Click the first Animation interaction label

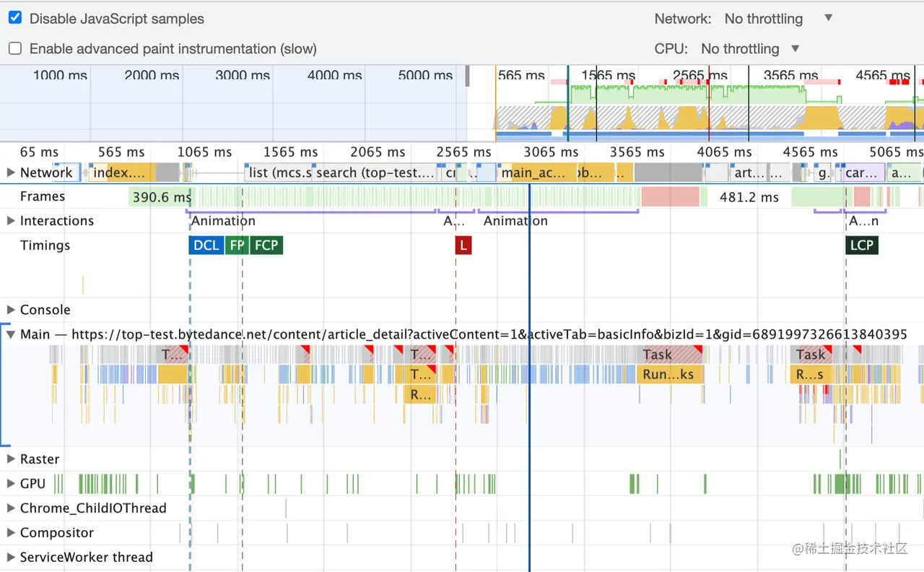[x=223, y=221]
